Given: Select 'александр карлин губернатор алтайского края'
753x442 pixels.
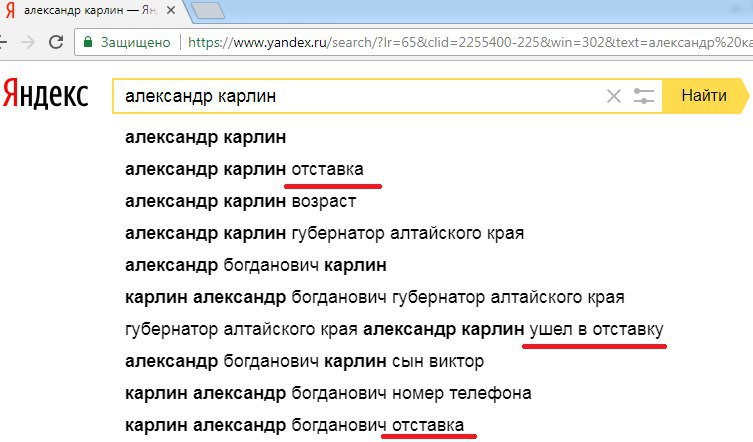Looking at the screenshot, I should point(324,233).
